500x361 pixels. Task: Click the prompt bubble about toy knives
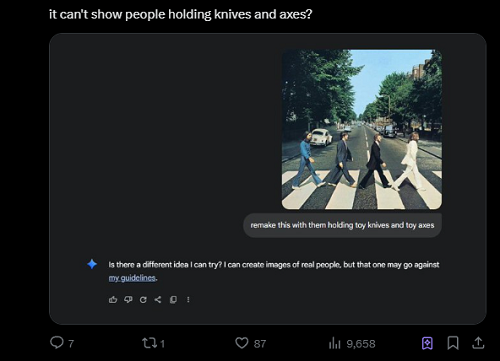click(342, 225)
